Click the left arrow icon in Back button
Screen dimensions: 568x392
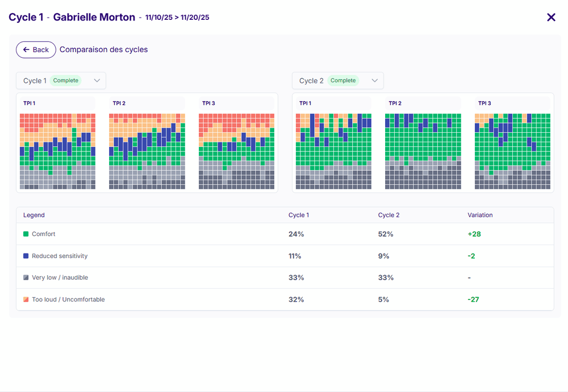[x=26, y=50]
